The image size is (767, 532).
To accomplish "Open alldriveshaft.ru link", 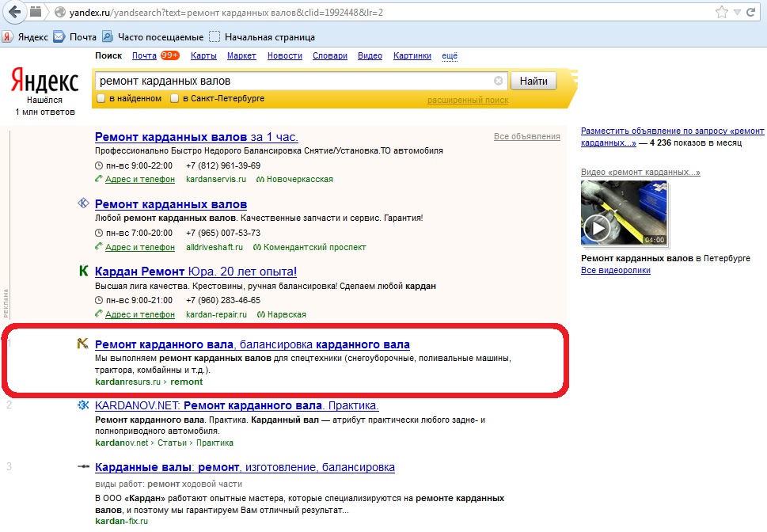I will pos(215,247).
